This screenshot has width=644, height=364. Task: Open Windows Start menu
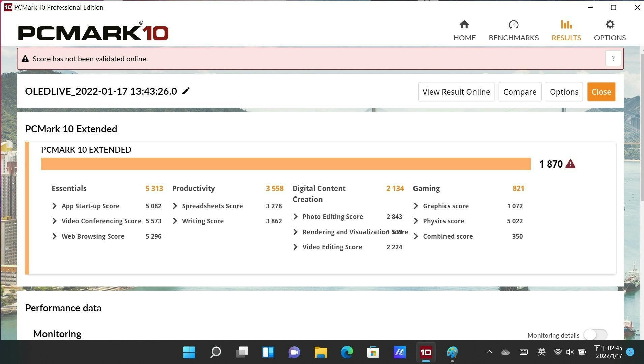pos(189,352)
